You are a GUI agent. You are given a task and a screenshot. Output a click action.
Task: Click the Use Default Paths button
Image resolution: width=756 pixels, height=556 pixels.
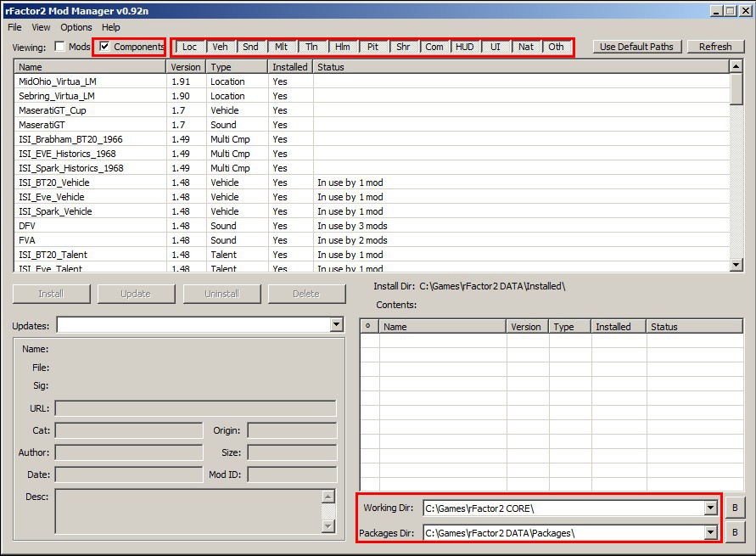[x=636, y=47]
